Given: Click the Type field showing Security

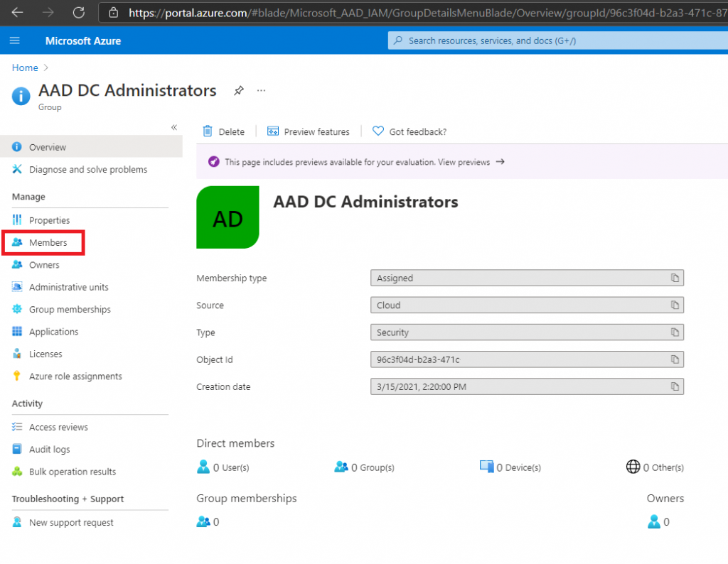Looking at the screenshot, I should pos(527,332).
